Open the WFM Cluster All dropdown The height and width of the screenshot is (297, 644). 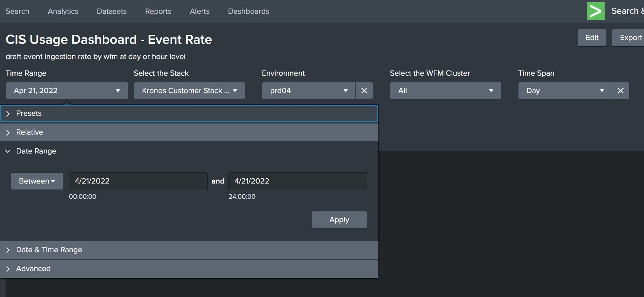point(446,91)
